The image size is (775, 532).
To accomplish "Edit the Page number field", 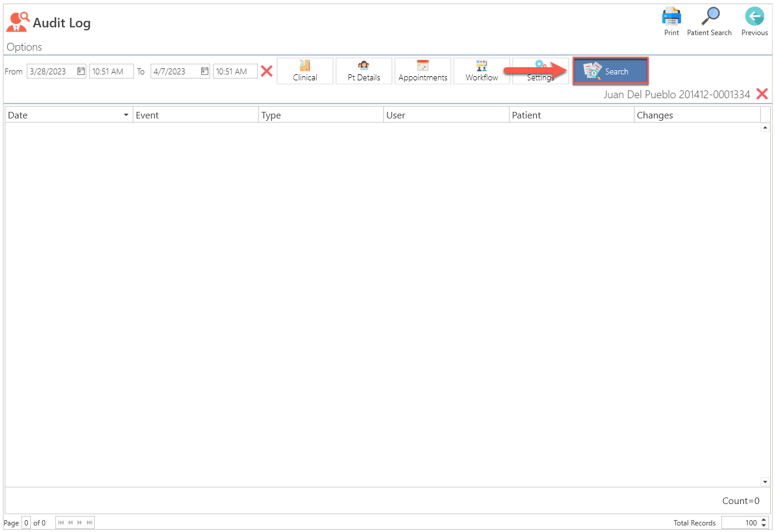I will pyautogui.click(x=26, y=523).
